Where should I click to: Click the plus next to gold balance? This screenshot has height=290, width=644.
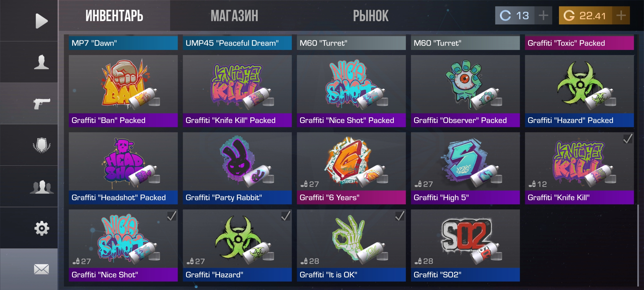tap(621, 15)
